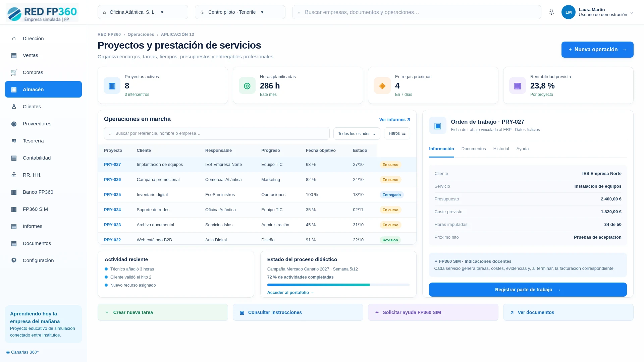The image size is (644, 362).
Task: Click Ver documentos quick action
Action: pos(568,312)
